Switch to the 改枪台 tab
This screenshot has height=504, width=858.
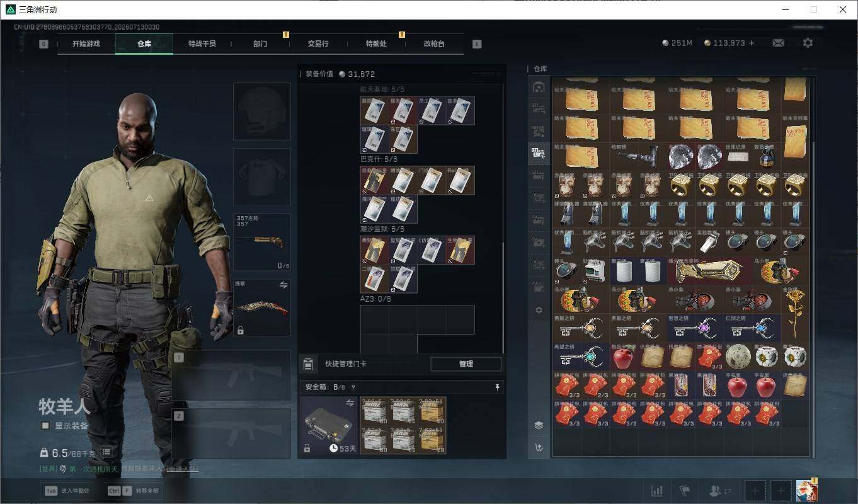pyautogui.click(x=434, y=44)
